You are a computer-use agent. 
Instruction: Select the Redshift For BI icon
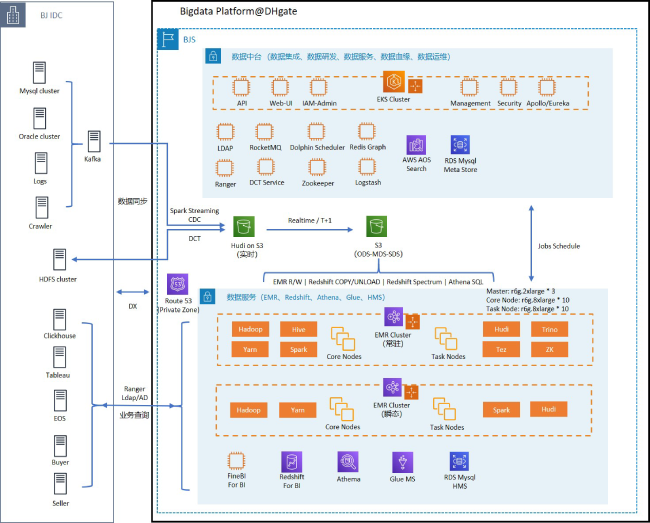[292, 461]
